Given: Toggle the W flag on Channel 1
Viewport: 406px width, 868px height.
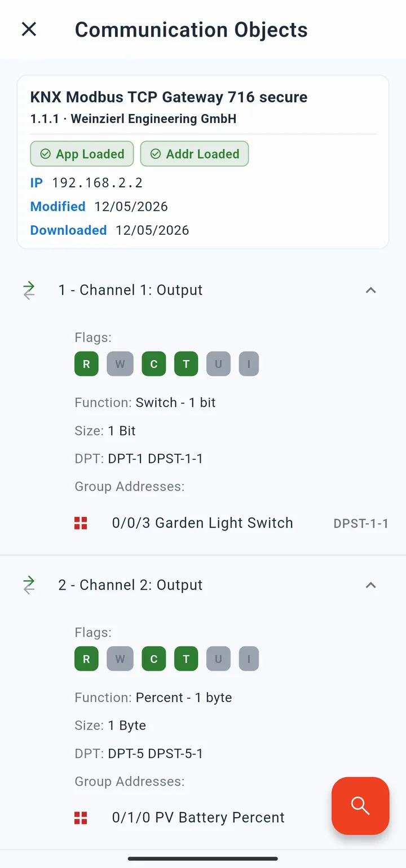Looking at the screenshot, I should coord(120,364).
